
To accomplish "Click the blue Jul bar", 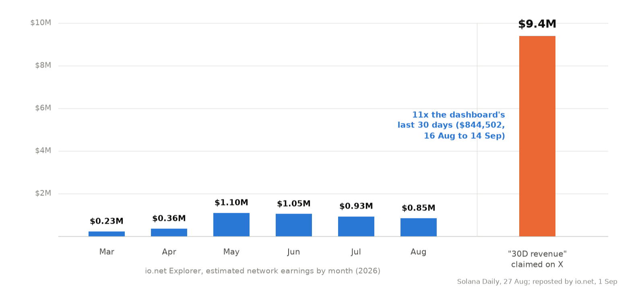I will coord(356,226).
